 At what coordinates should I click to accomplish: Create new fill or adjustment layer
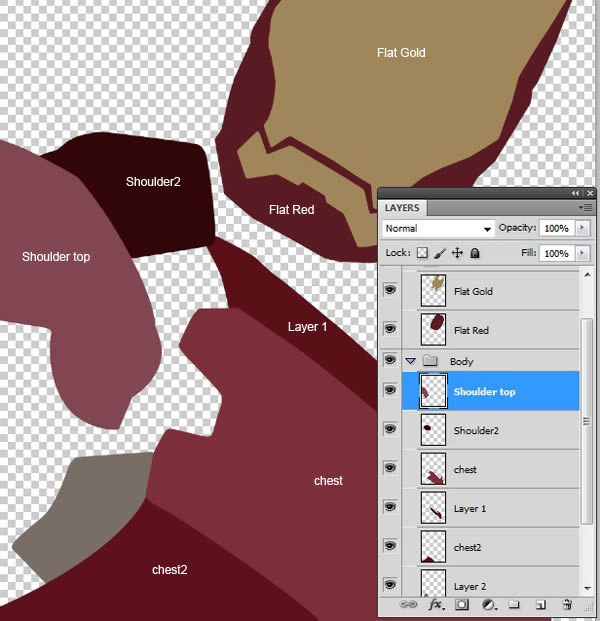(489, 605)
